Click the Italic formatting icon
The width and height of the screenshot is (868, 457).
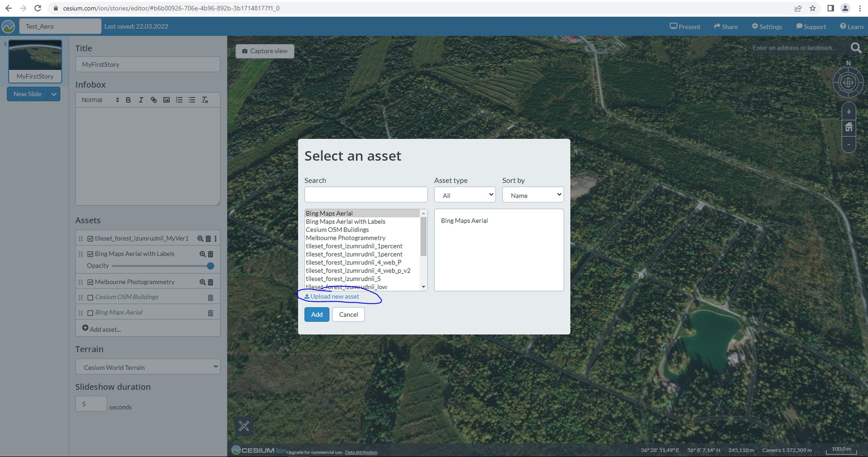click(x=141, y=100)
